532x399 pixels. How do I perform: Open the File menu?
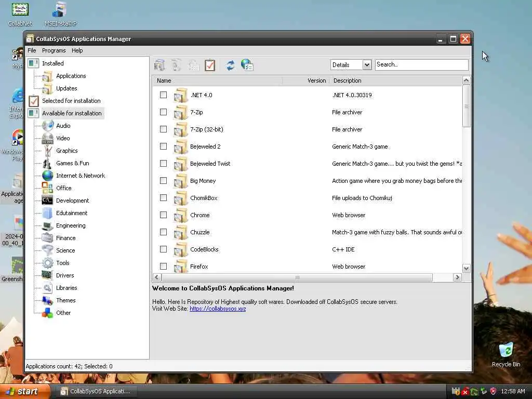pos(32,50)
